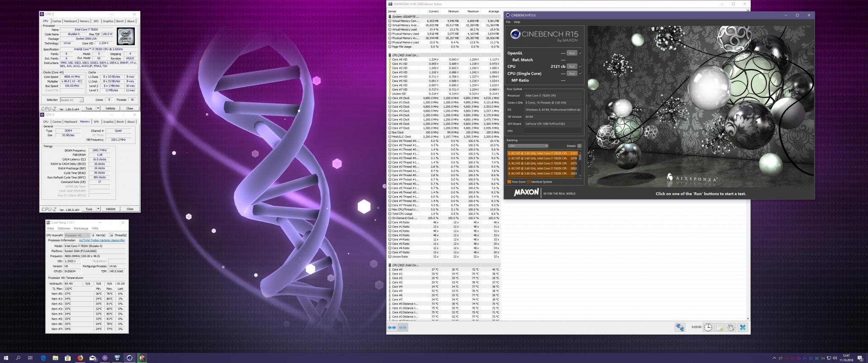The image size is (868, 363).
Task: Click Close in lower CPU-Z window
Action: (130, 209)
